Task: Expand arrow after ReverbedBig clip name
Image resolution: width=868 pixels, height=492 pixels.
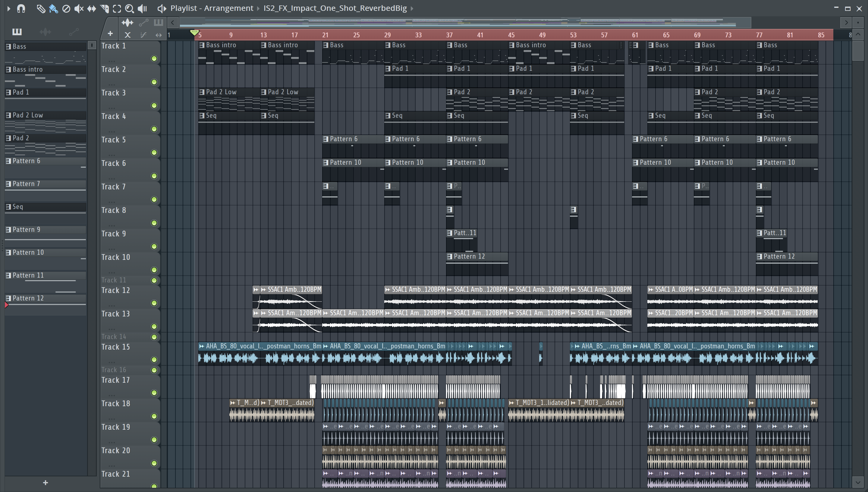Action: pos(412,8)
